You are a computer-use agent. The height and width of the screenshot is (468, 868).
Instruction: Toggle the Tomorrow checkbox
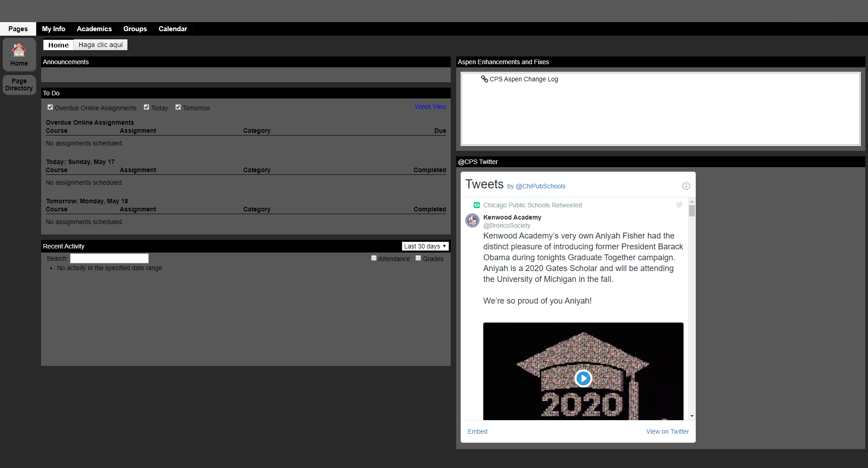click(178, 107)
